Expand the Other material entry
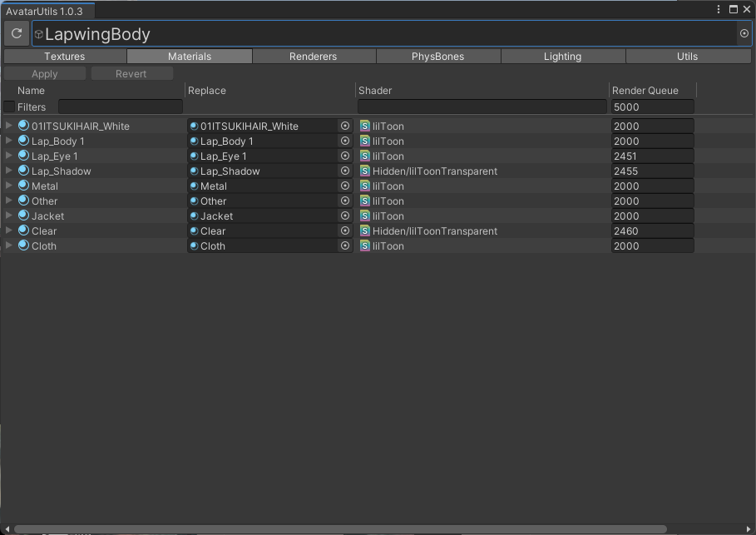This screenshot has height=535, width=756. click(x=9, y=201)
